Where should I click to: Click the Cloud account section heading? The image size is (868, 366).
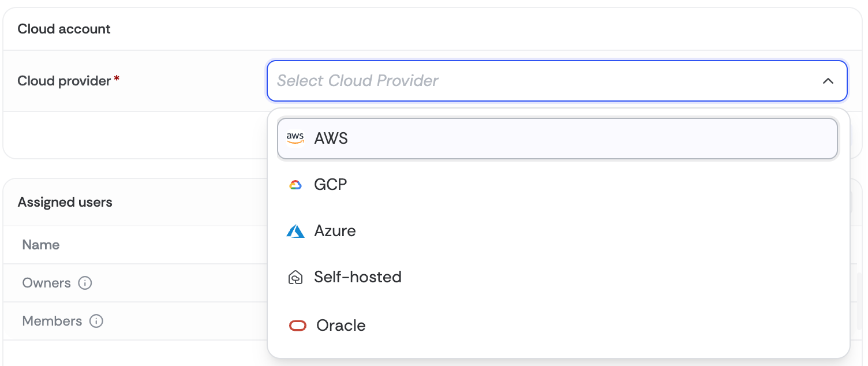64,29
